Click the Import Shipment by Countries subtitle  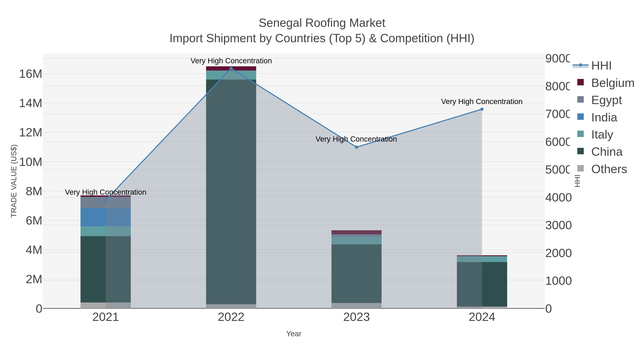[x=322, y=38]
